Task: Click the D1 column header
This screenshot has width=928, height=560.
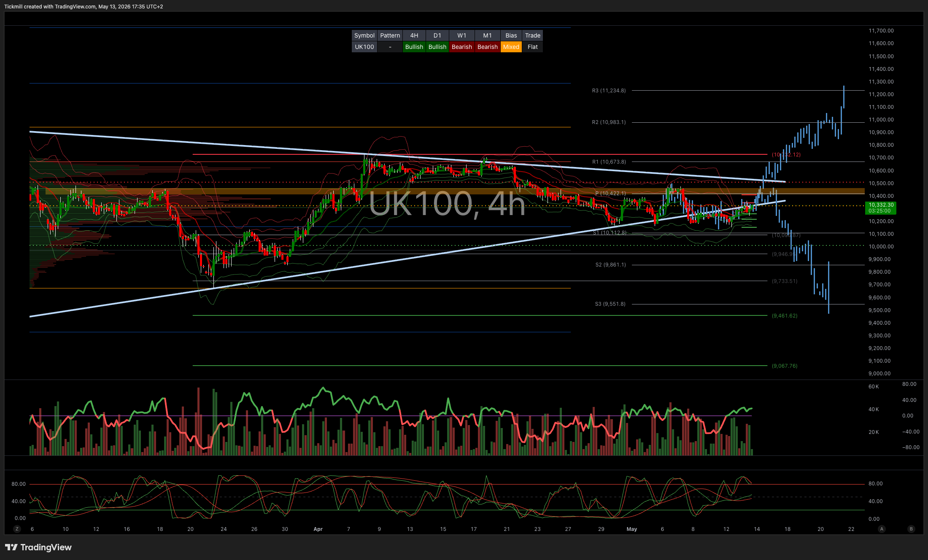Action: 437,35
